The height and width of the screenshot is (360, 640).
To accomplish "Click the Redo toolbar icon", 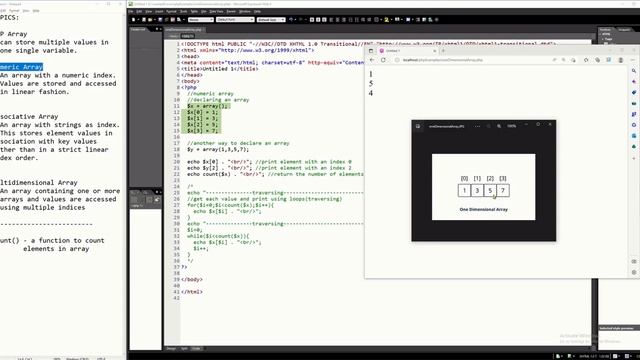I will pos(301,20).
